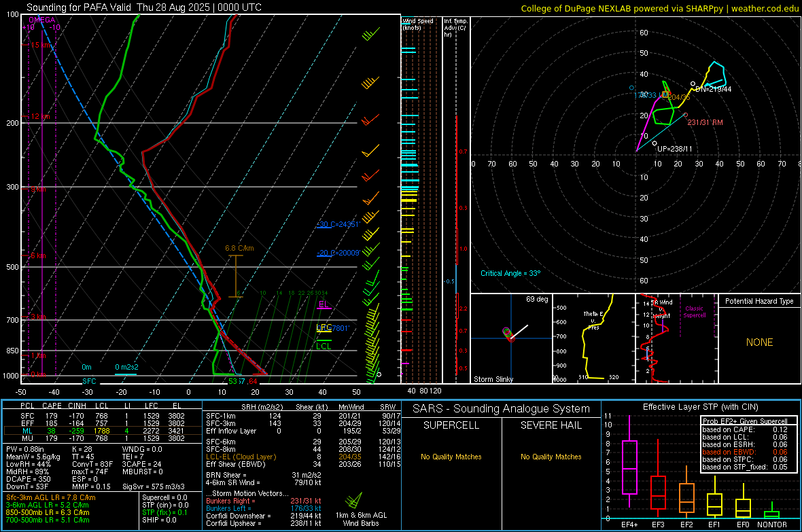
Task: Click the UP=238/11 hodograph label
Action: click(x=675, y=149)
